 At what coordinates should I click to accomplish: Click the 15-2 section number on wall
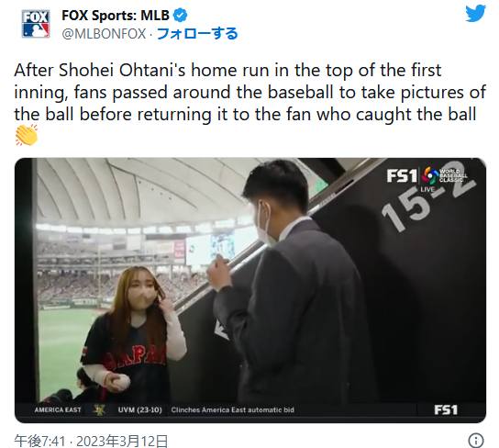[x=428, y=203]
